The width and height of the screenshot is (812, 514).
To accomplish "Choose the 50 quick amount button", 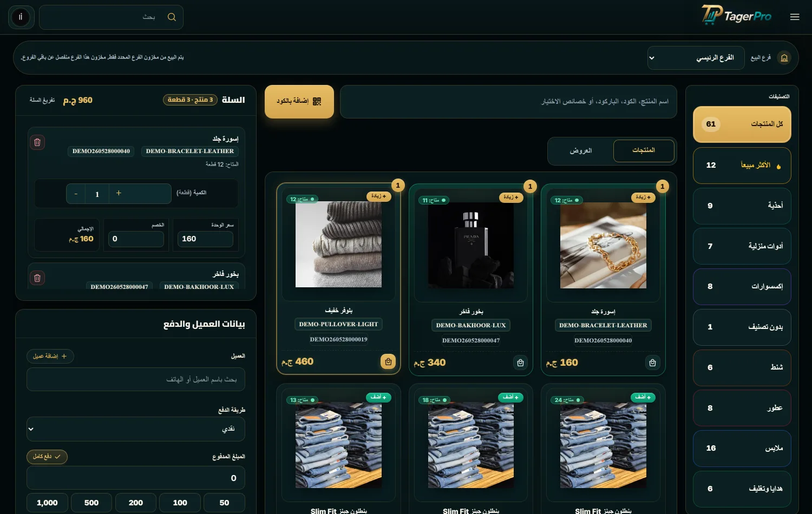I will (224, 503).
